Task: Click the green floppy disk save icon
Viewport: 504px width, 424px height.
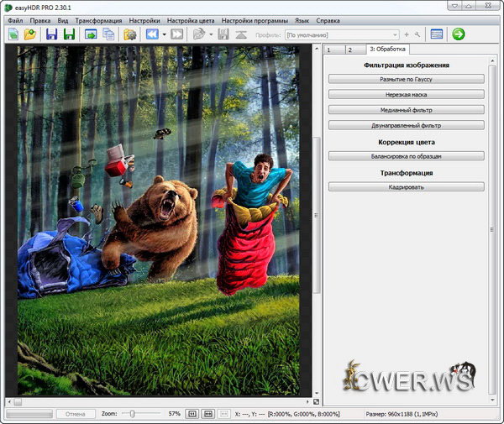Action: point(69,34)
